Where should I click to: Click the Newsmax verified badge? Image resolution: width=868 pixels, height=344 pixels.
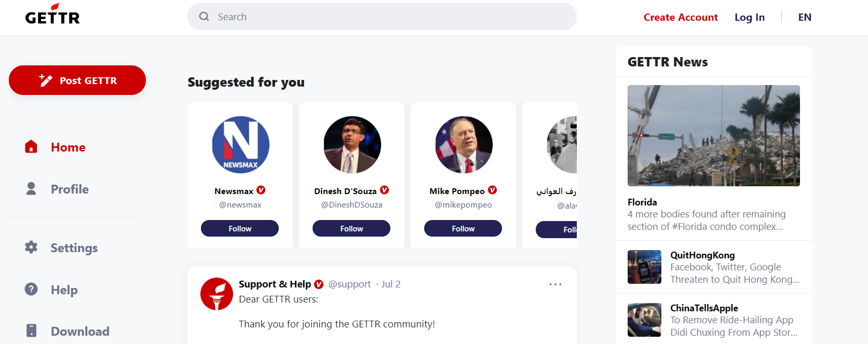tap(261, 190)
